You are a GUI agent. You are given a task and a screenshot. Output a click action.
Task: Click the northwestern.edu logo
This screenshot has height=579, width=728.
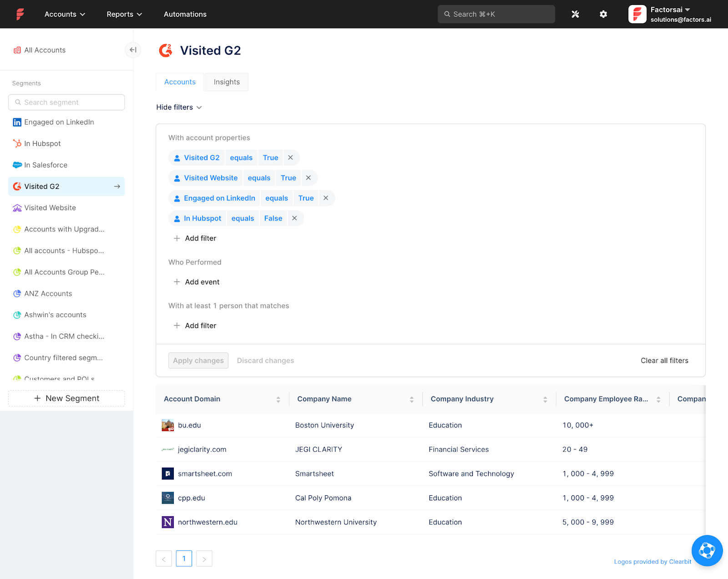[x=168, y=522]
